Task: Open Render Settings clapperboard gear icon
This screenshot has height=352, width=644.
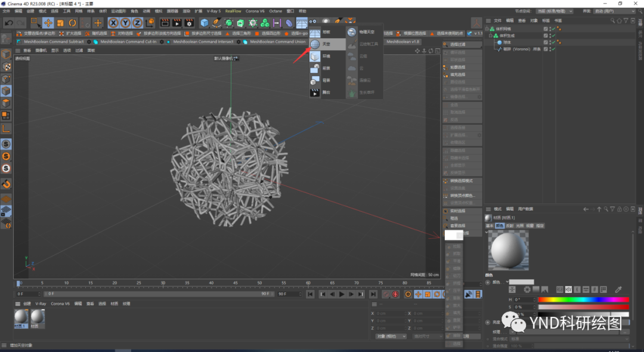Action: pyautogui.click(x=189, y=23)
